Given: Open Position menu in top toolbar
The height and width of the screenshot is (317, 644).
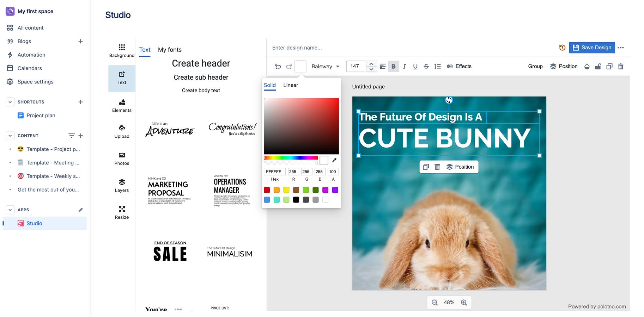Looking at the screenshot, I should pyautogui.click(x=564, y=66).
